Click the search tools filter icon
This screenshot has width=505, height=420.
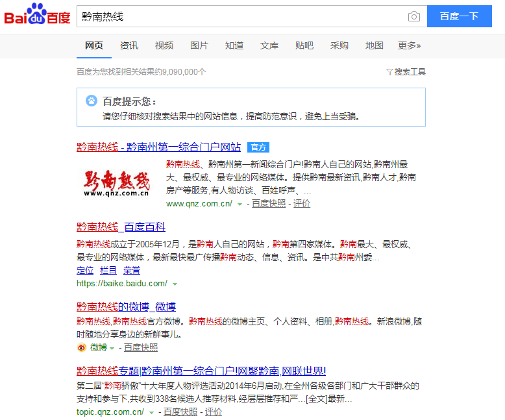[x=389, y=72]
